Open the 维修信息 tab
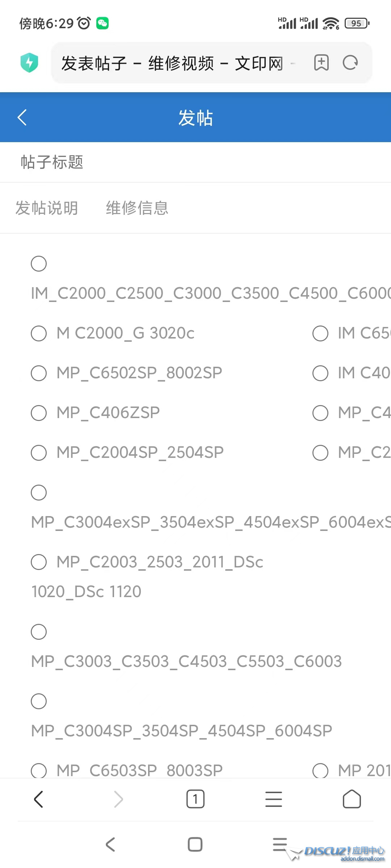This screenshot has width=391, height=868. click(x=137, y=208)
